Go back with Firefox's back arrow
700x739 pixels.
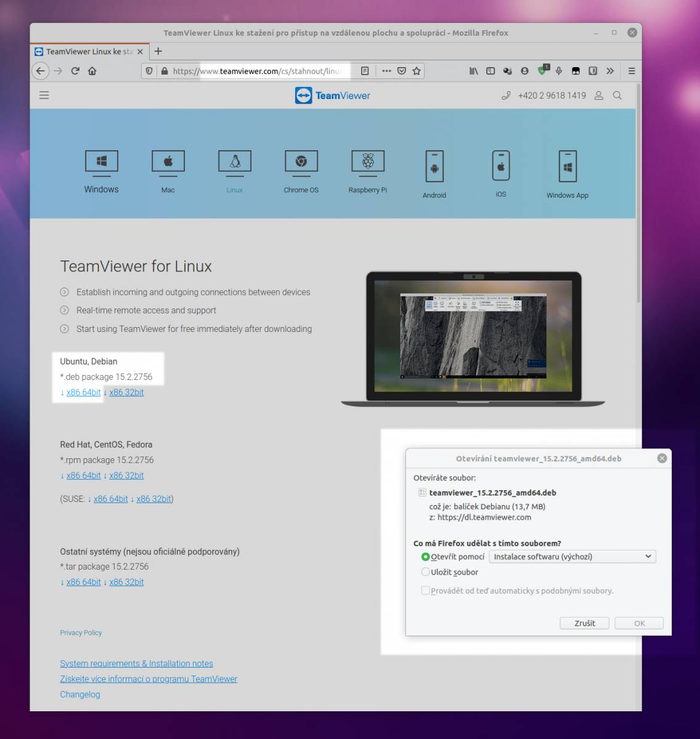(x=41, y=71)
